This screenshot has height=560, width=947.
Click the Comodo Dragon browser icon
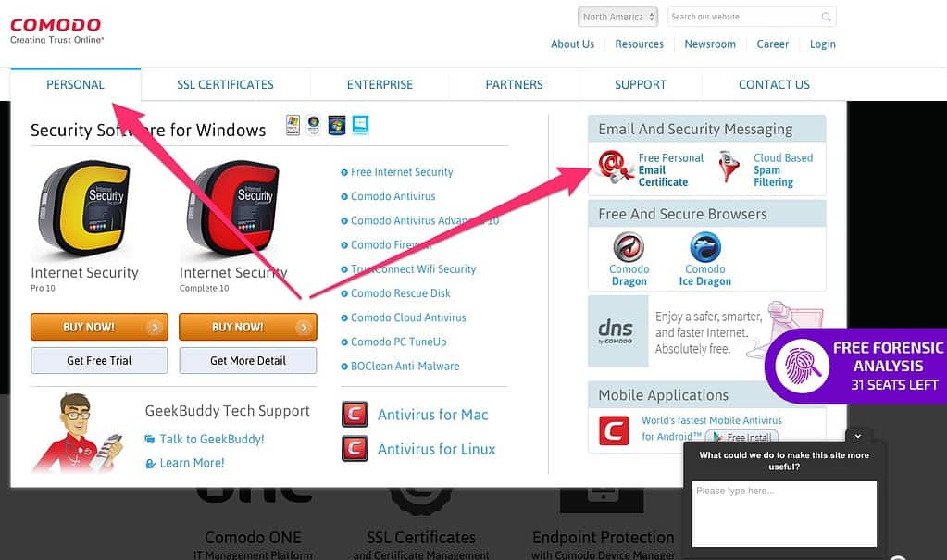tap(629, 246)
